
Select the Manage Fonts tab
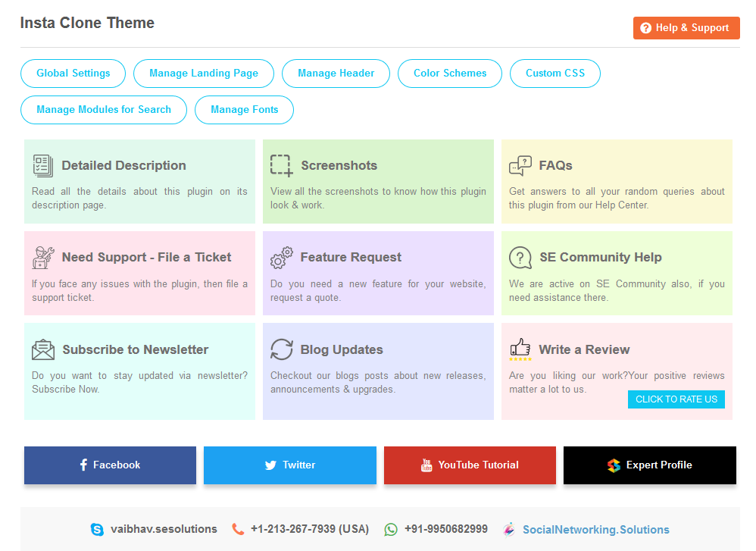pyautogui.click(x=244, y=110)
